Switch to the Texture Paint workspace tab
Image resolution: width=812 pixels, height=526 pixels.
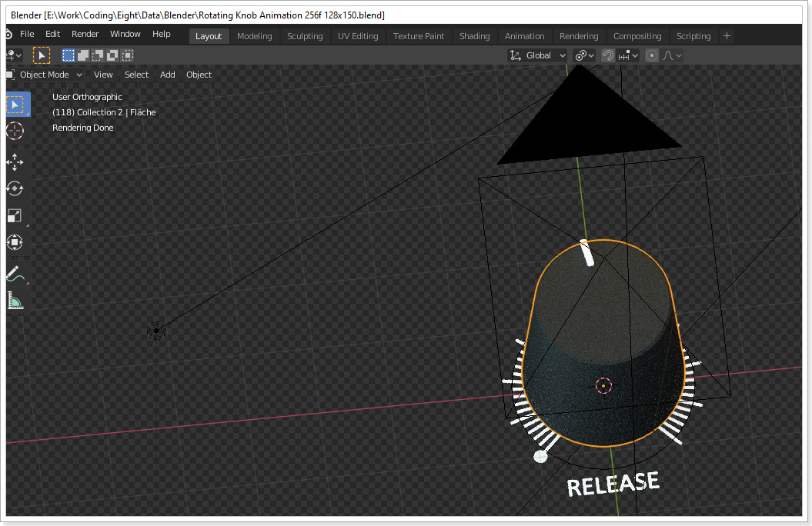[x=419, y=36]
